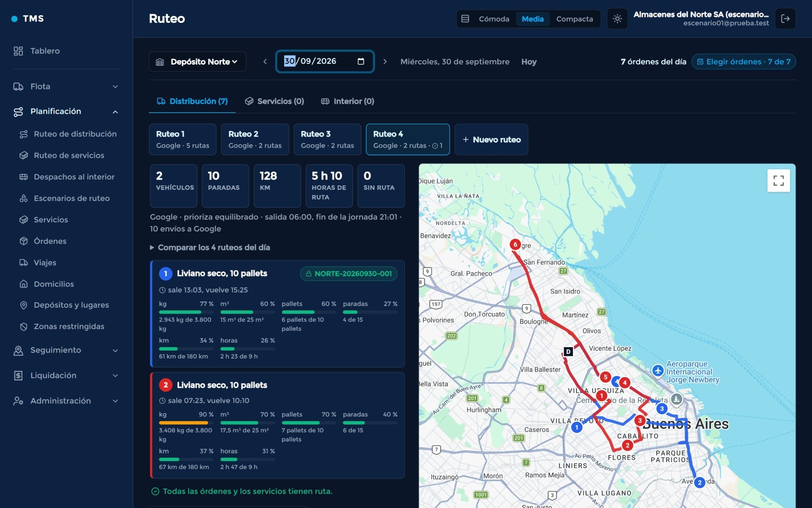The height and width of the screenshot is (508, 812).
Task: Expand Comparar los 4 ruteos del día
Action: click(210, 247)
